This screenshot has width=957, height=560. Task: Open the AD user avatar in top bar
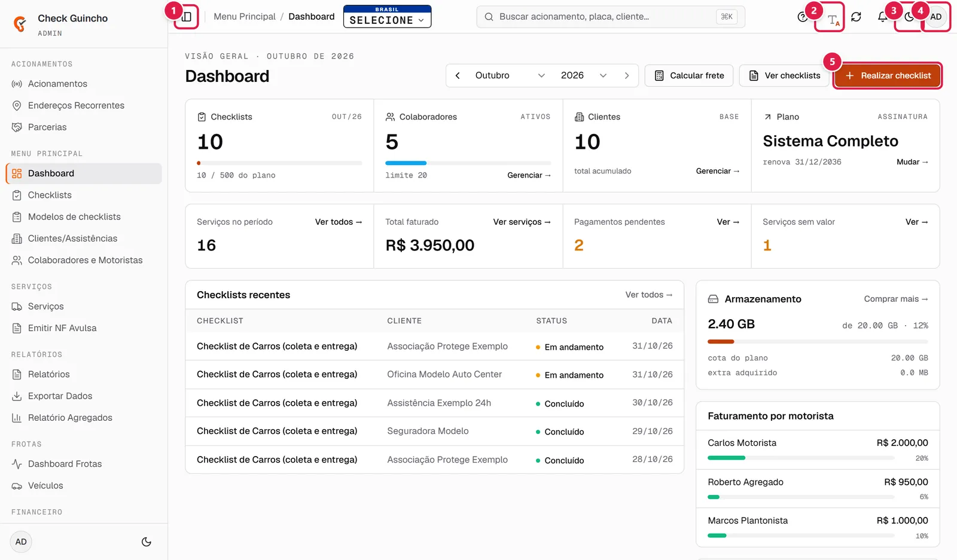(936, 17)
